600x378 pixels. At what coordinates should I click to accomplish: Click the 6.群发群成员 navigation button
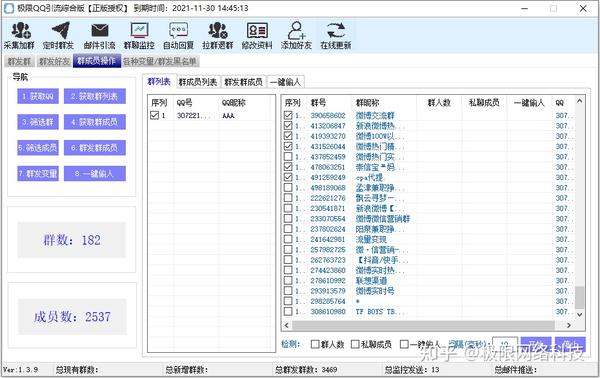[95, 148]
